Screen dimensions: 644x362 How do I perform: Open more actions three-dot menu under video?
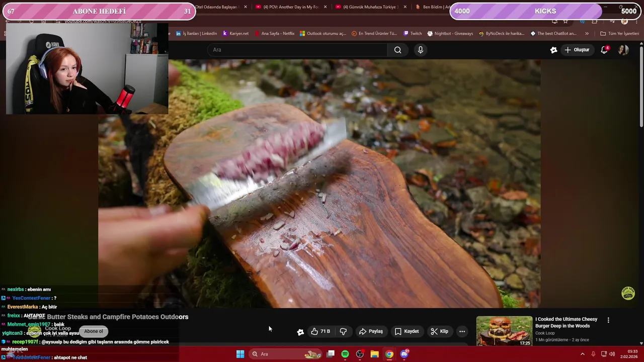click(x=462, y=331)
